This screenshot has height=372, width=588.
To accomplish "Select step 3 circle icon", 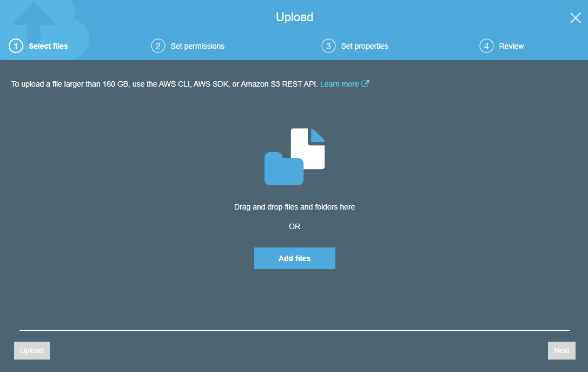I will 328,46.
